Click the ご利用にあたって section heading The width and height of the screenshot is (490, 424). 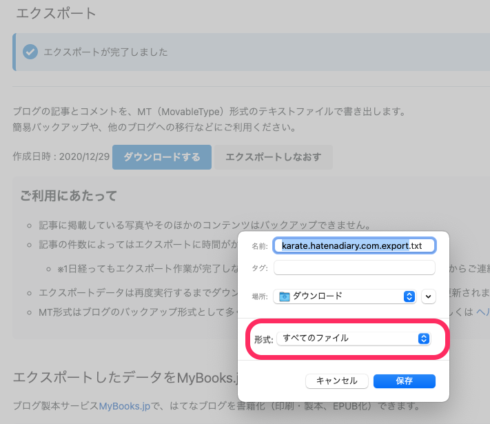68,196
